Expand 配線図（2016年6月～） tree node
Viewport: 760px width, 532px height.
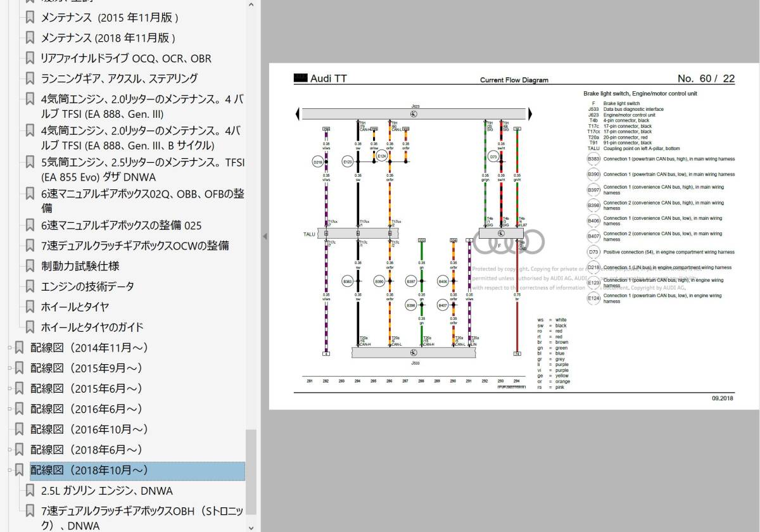(9, 409)
